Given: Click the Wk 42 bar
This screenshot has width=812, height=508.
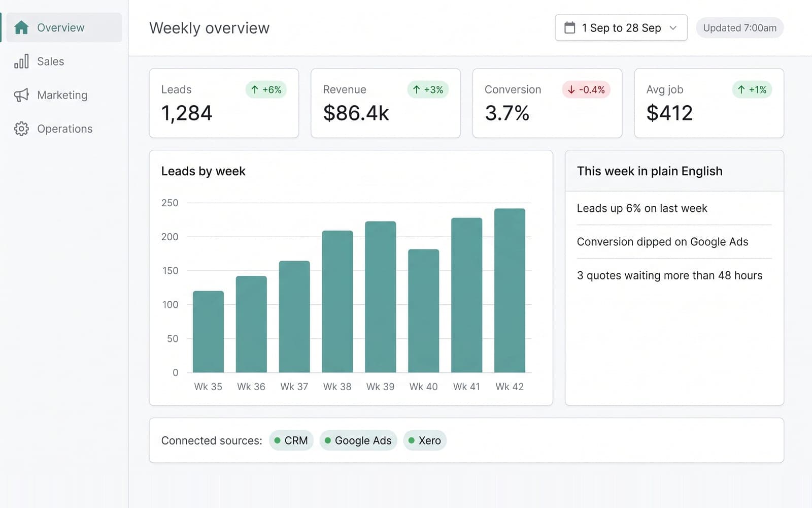Looking at the screenshot, I should (510, 291).
